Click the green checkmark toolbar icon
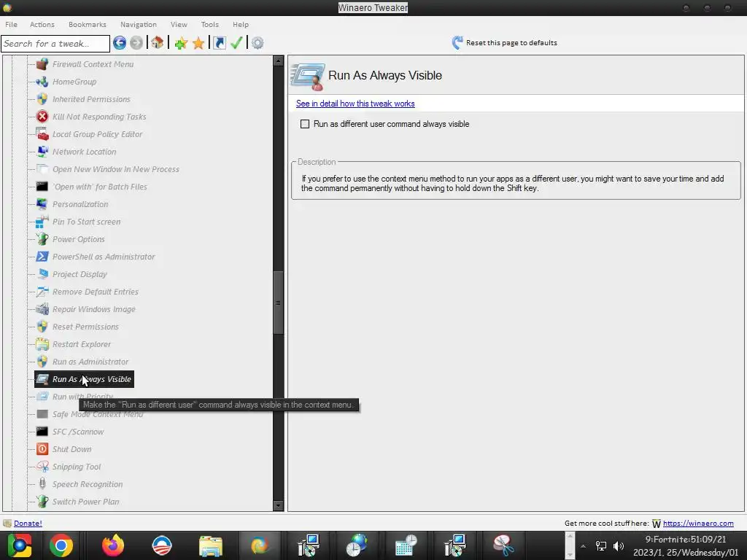Screen dimensions: 747x560 click(237, 43)
